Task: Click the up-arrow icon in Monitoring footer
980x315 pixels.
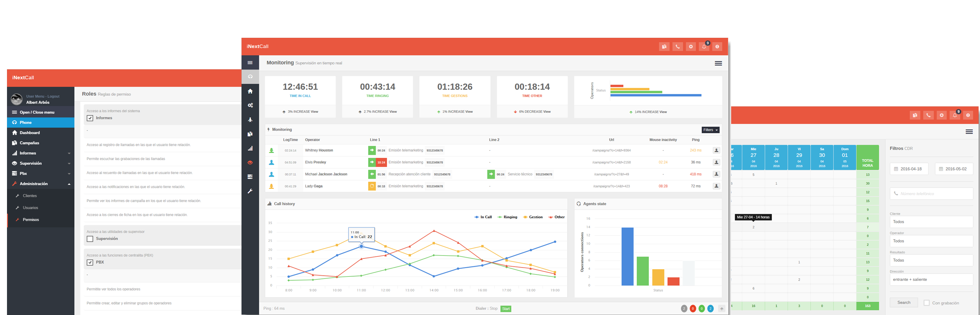Action: pos(722,309)
